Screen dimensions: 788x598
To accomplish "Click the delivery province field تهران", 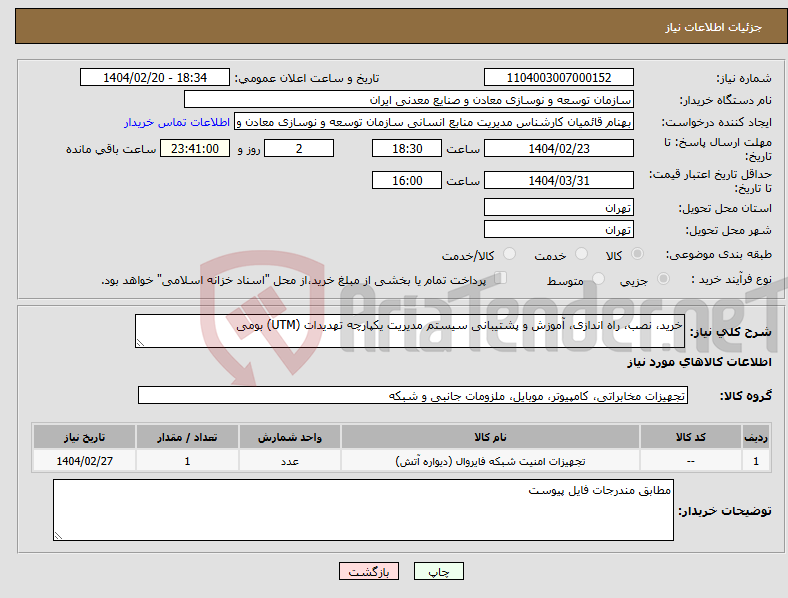I will coord(558,207).
